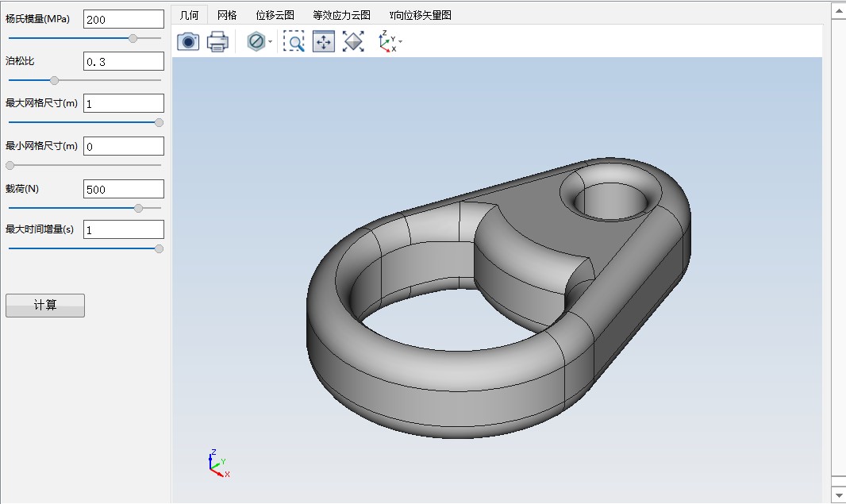
Task: Click the 泊松比 label
Action: point(20,61)
